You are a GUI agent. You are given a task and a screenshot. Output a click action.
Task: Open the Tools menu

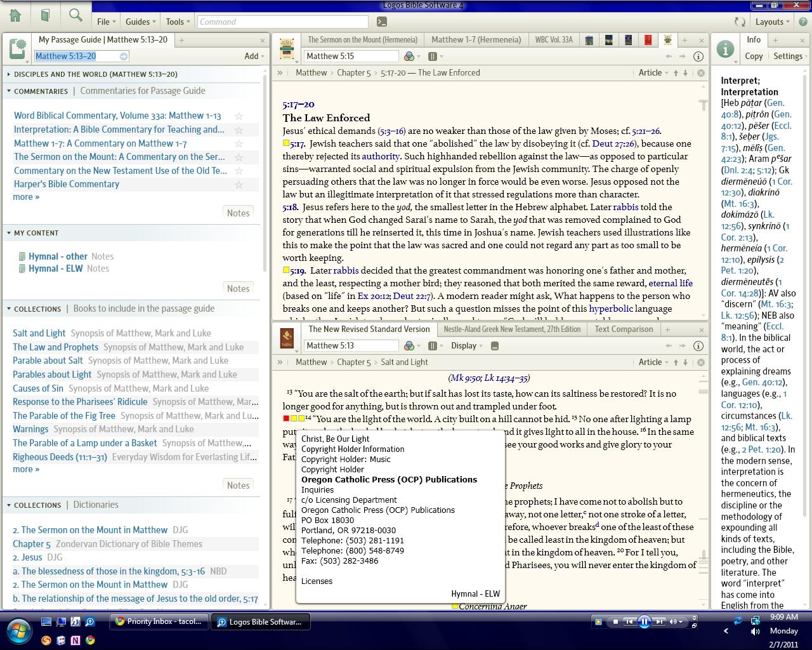click(x=178, y=22)
